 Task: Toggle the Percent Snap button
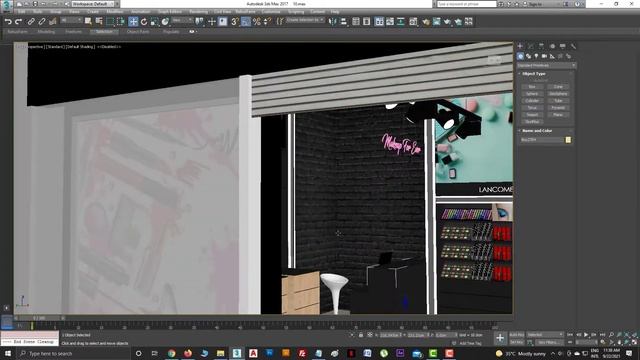pyautogui.click(x=256, y=22)
